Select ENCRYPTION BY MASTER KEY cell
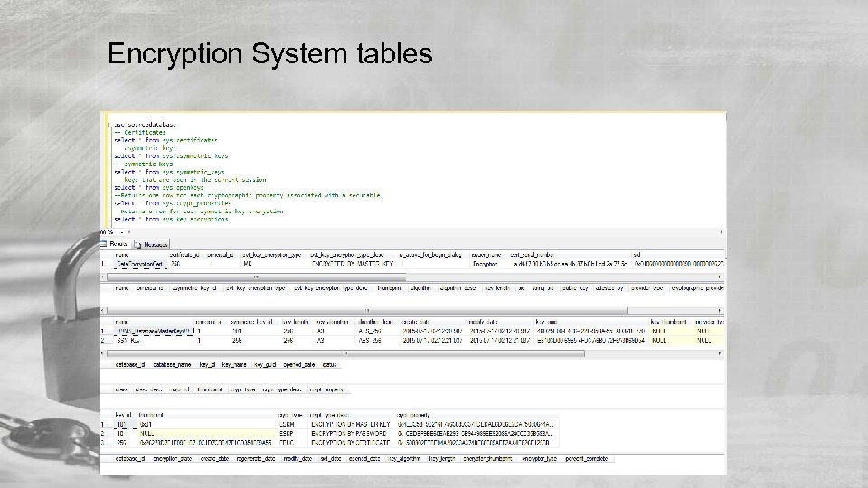 351,425
